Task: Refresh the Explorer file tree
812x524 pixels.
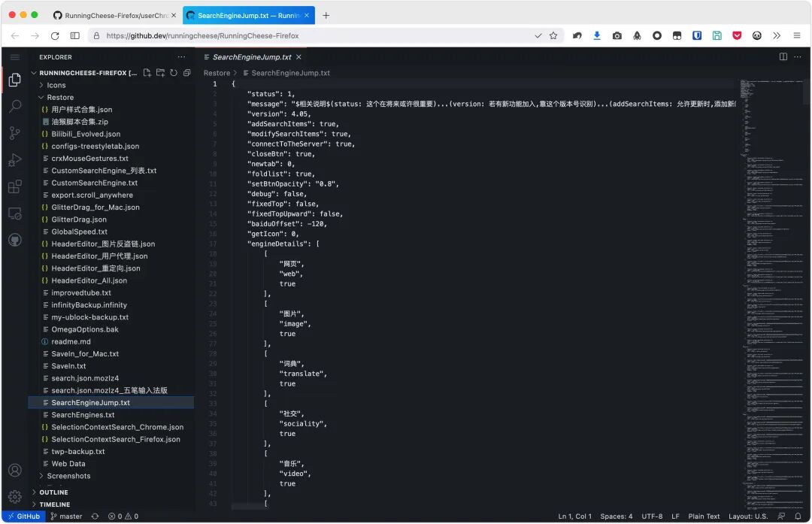Action: 174,73
